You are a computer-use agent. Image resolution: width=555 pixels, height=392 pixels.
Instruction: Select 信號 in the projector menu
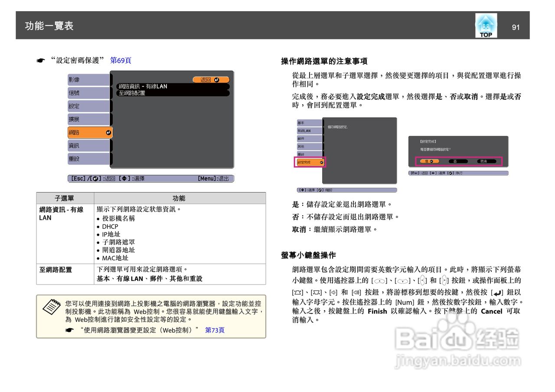(89, 93)
